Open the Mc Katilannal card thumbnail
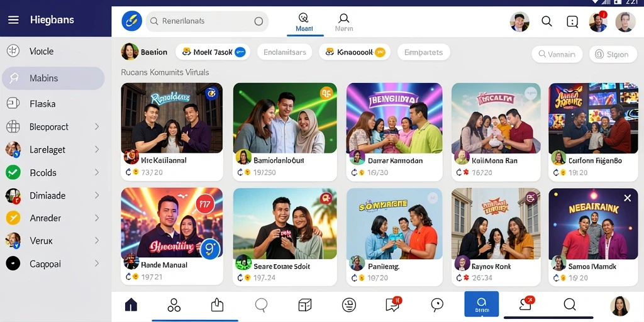 click(x=172, y=118)
